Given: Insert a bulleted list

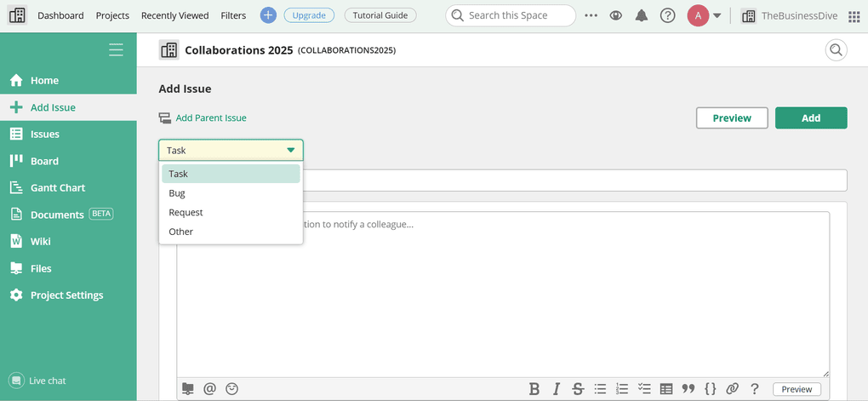Looking at the screenshot, I should [x=600, y=389].
